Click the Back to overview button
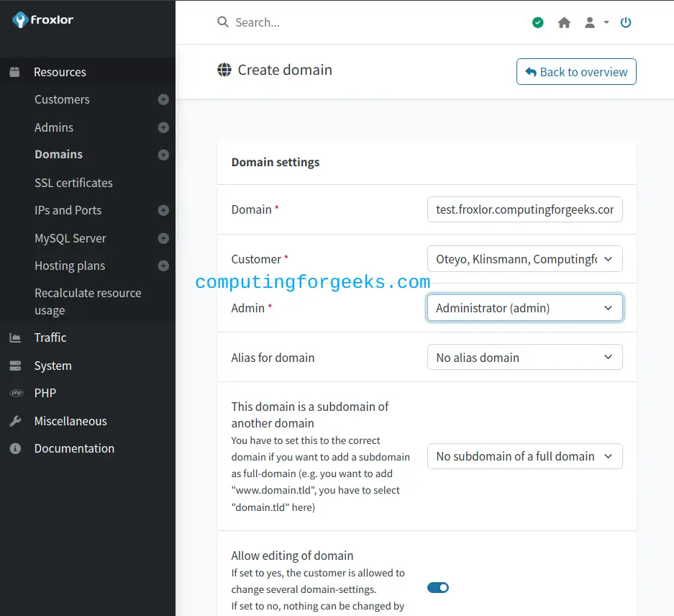This screenshot has width=674, height=616. tap(576, 71)
